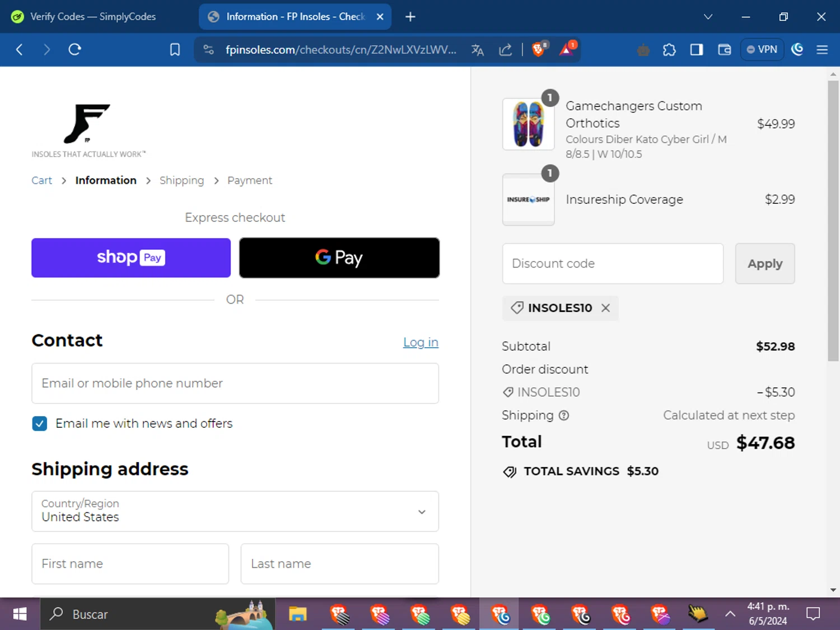
Task: Toggle the browser sidebar panel
Action: point(697,50)
